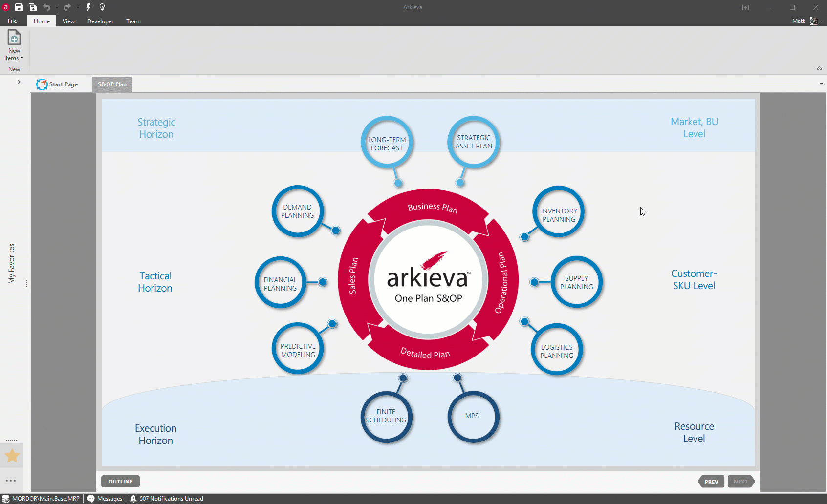Image resolution: width=827 pixels, height=504 pixels.
Task: Open the undo history dropdown arrow
Action: point(57,7)
